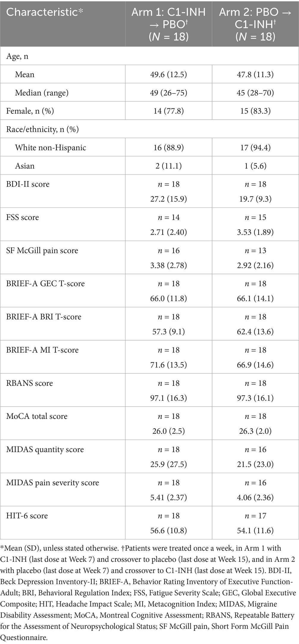Click the BRIEF-A GEC T-score label
The width and height of the screenshot is (299, 644).
(45, 283)
